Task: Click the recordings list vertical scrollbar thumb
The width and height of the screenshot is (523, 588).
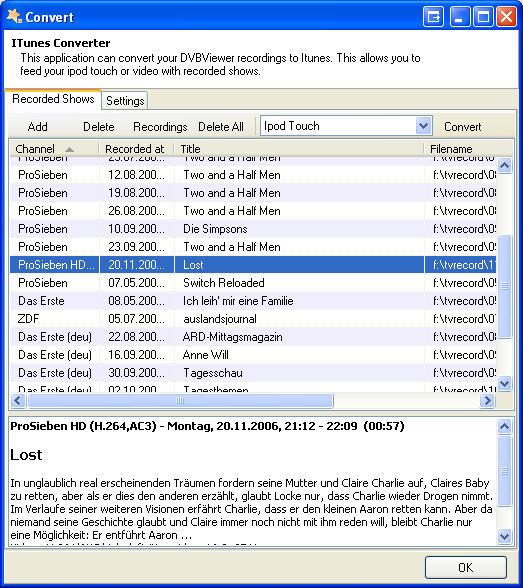Action: [505, 286]
